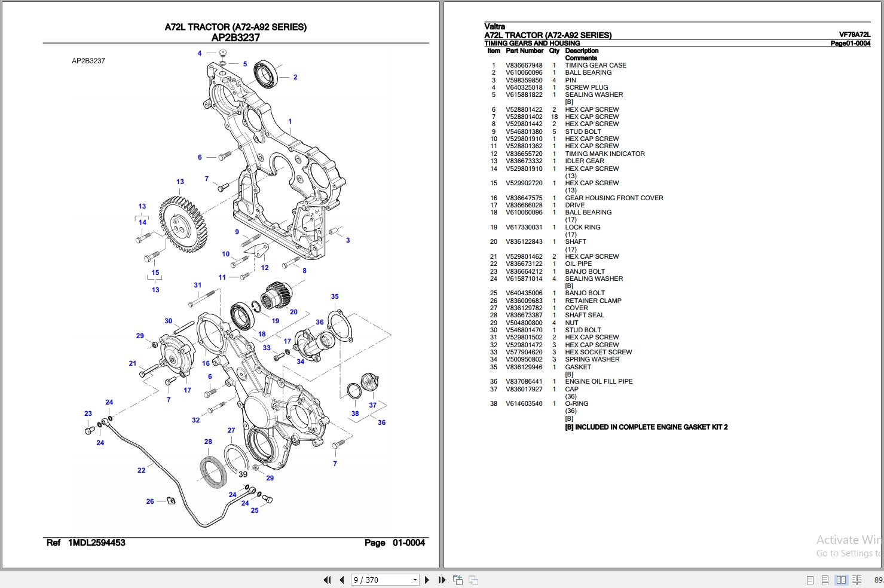The width and height of the screenshot is (884, 588).
Task: Click the LOCK RING description
Action: tap(583, 227)
